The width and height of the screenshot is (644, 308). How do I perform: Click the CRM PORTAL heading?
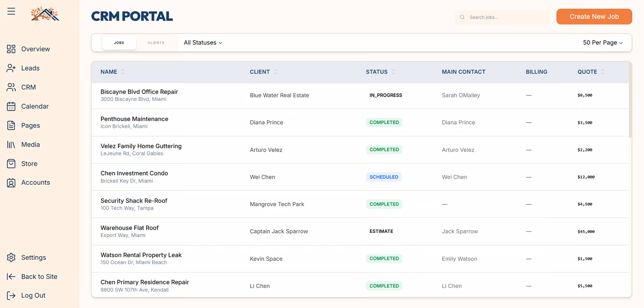pos(132,16)
